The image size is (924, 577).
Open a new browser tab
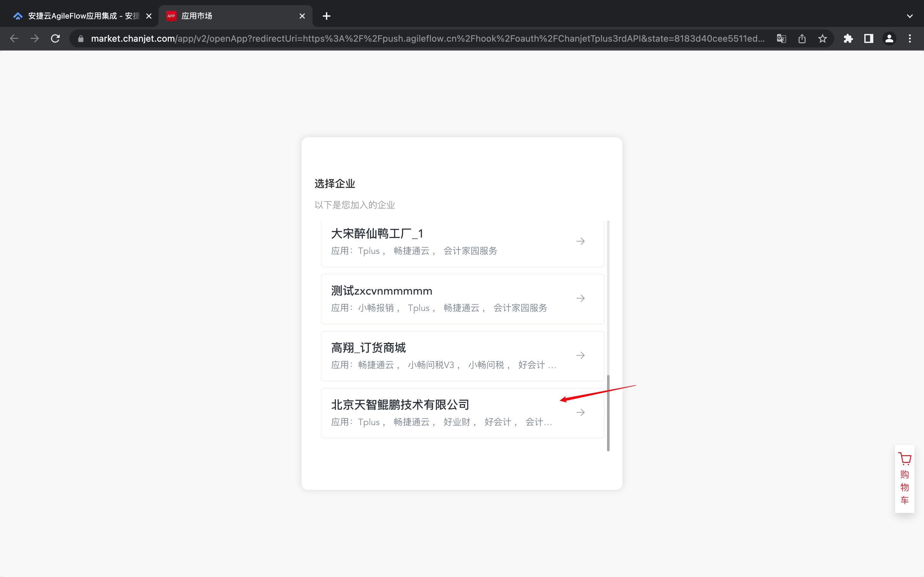[x=326, y=16]
